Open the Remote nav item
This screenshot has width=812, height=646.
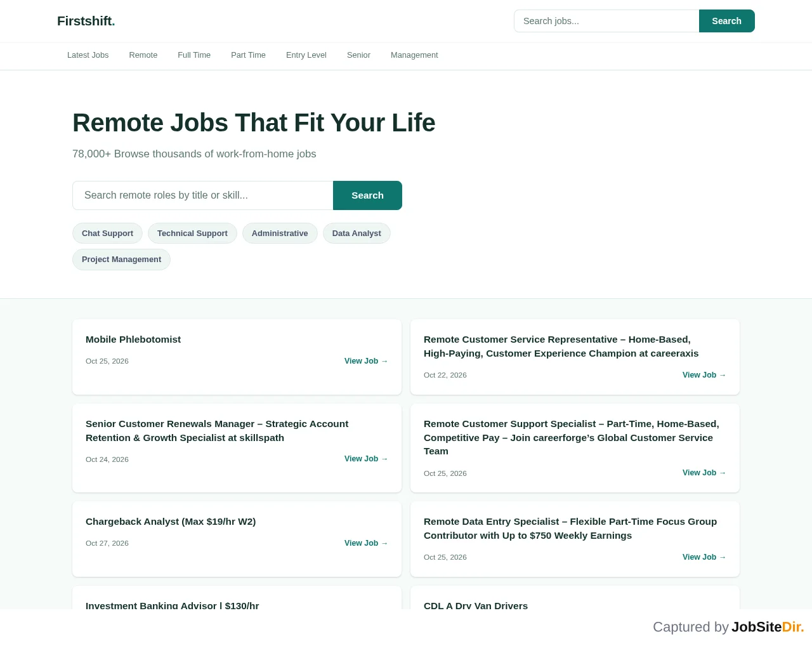pos(143,55)
